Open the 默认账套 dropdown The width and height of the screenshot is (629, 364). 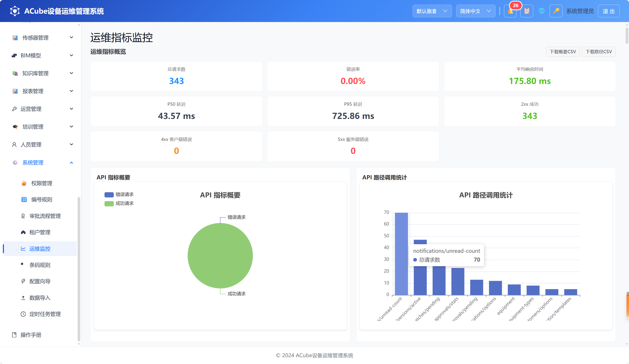tap(432, 11)
